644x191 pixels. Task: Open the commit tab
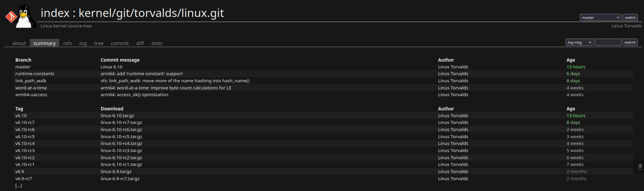click(120, 43)
